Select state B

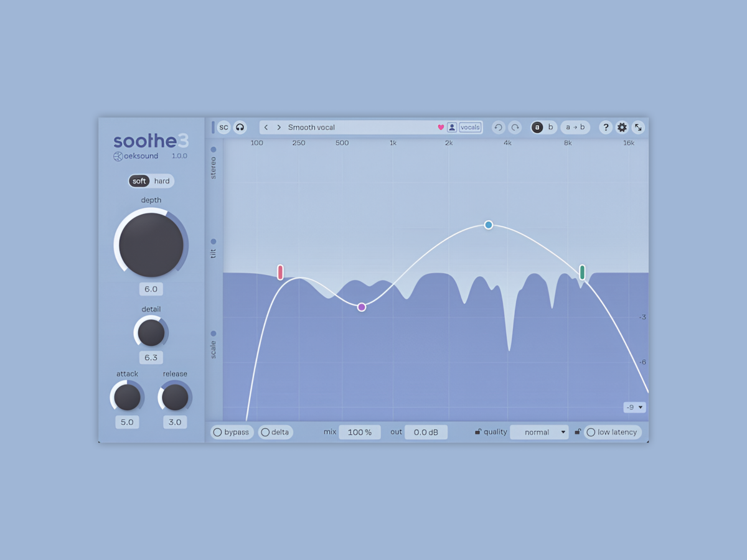pyautogui.click(x=550, y=128)
